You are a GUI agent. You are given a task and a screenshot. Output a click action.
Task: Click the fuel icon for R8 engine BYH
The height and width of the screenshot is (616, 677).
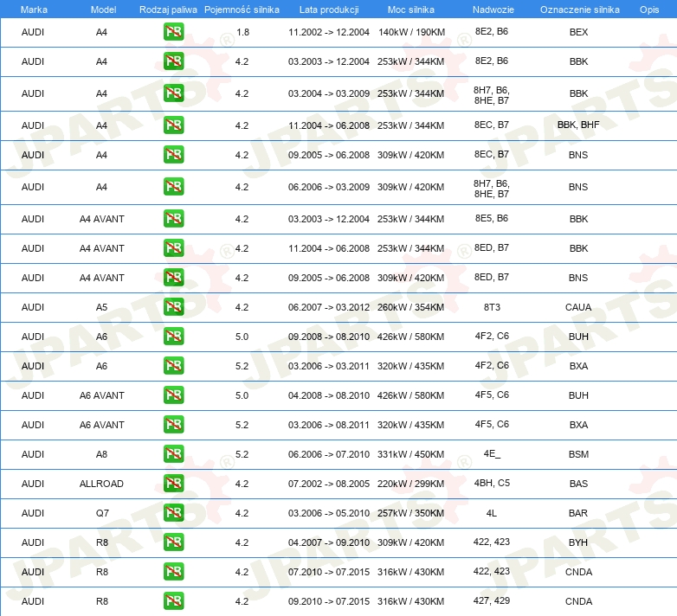tap(173, 542)
